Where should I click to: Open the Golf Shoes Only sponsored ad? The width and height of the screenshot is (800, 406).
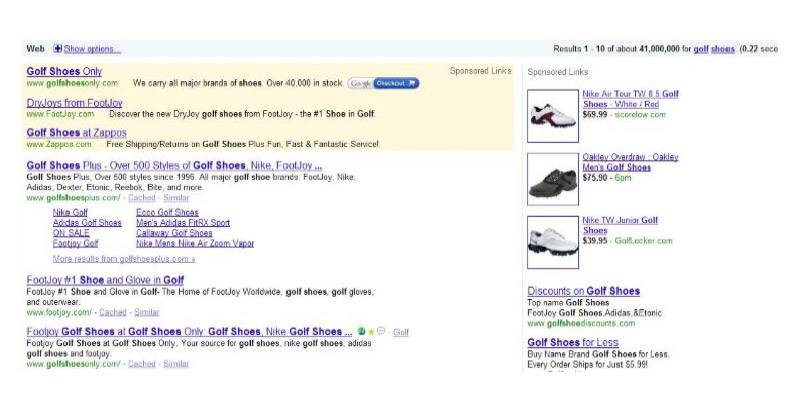pyautogui.click(x=64, y=71)
